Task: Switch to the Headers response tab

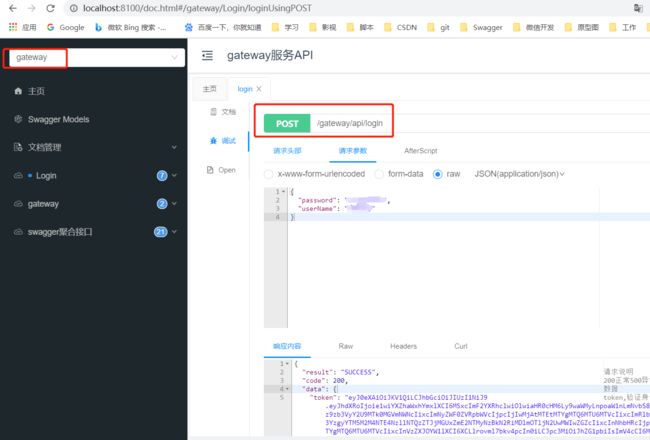Action: point(403,346)
